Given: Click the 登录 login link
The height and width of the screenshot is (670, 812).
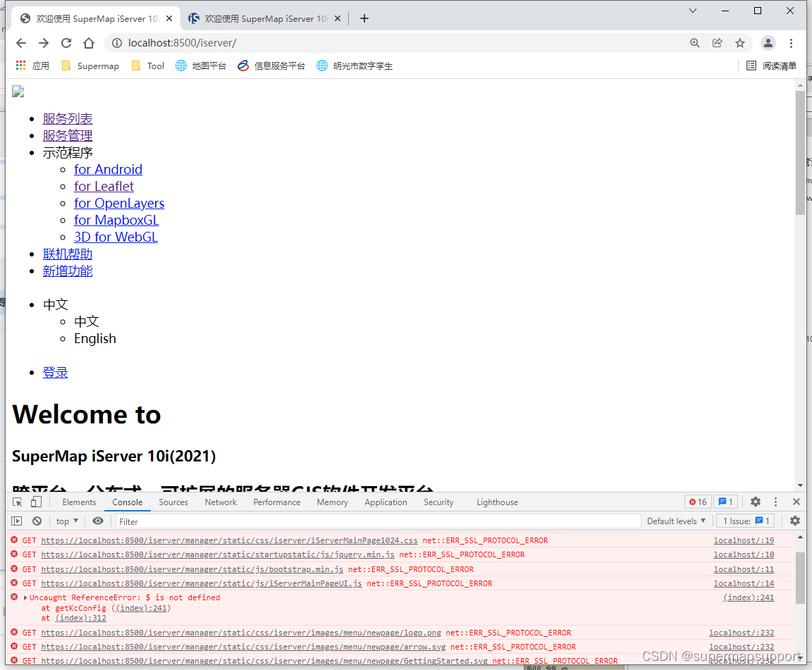Looking at the screenshot, I should click(56, 372).
